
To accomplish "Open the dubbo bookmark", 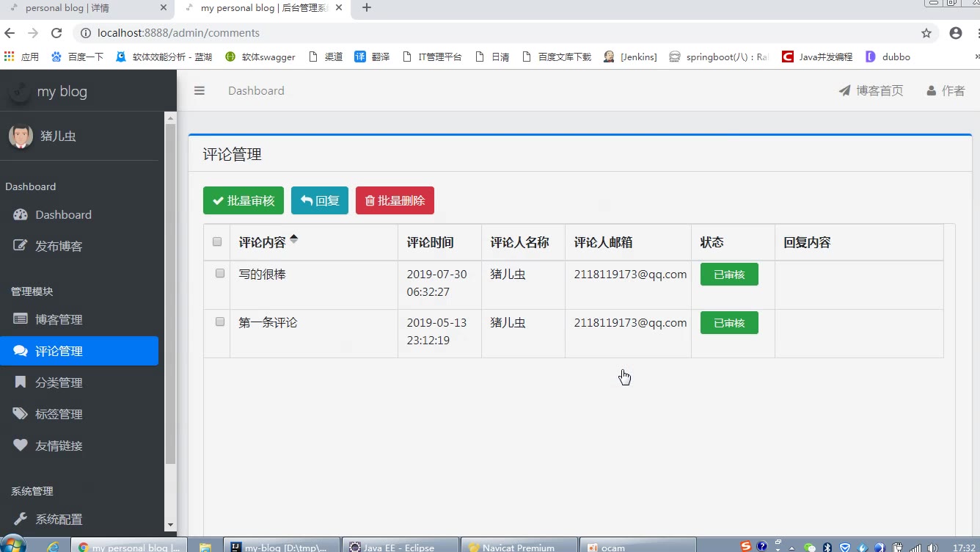I will (x=888, y=57).
